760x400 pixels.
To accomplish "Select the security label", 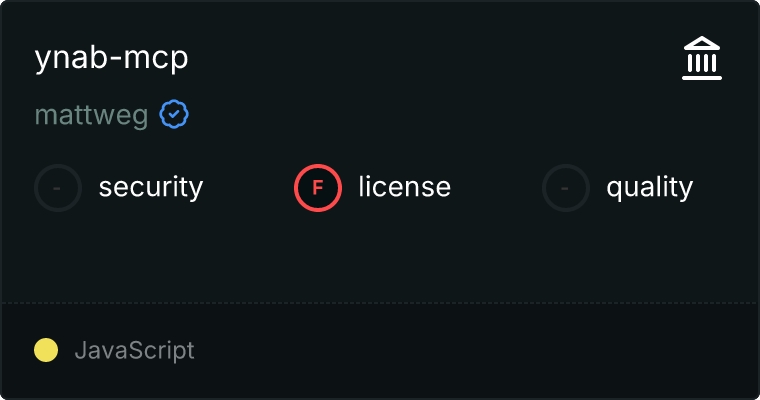I will (150, 187).
